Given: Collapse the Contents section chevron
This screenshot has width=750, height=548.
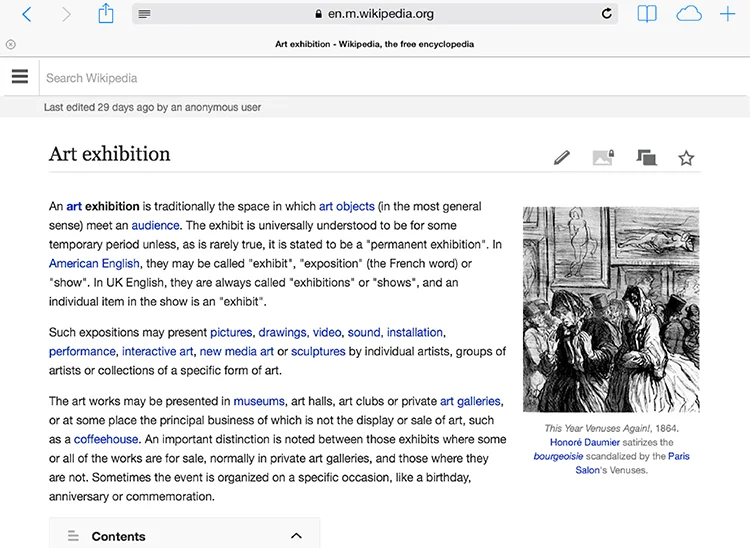Looking at the screenshot, I should coord(297,536).
